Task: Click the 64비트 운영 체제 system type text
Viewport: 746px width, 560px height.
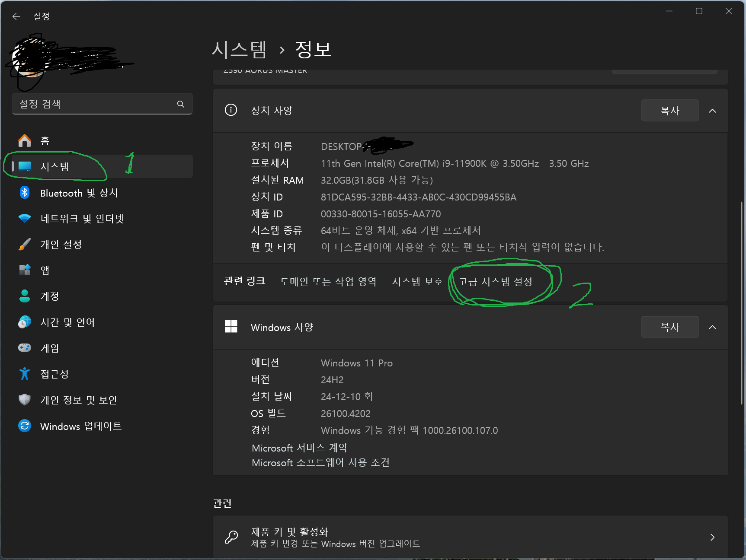Action: (x=401, y=231)
